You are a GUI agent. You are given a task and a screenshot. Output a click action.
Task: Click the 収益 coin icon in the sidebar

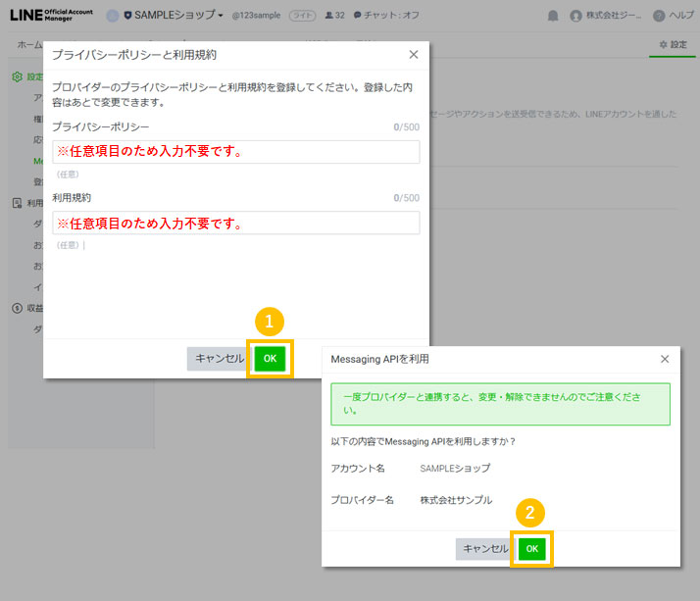click(x=18, y=308)
